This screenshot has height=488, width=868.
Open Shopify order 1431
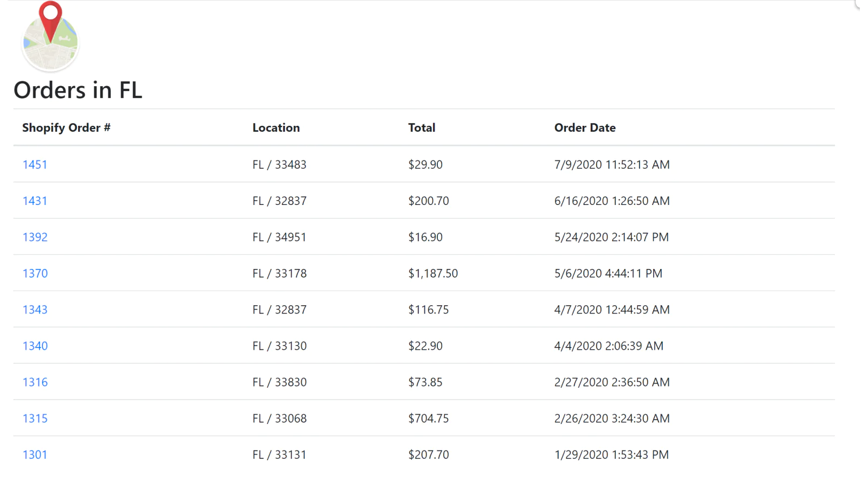35,201
